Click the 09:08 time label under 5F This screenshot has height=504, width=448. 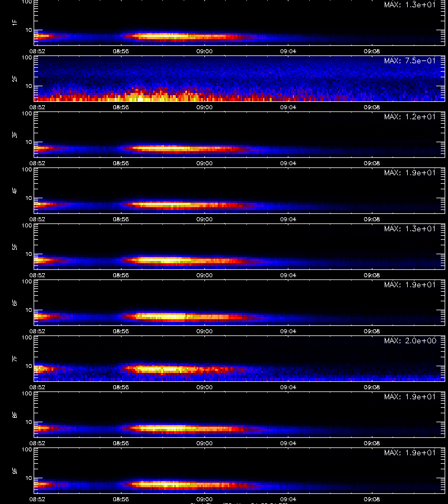pos(372,275)
